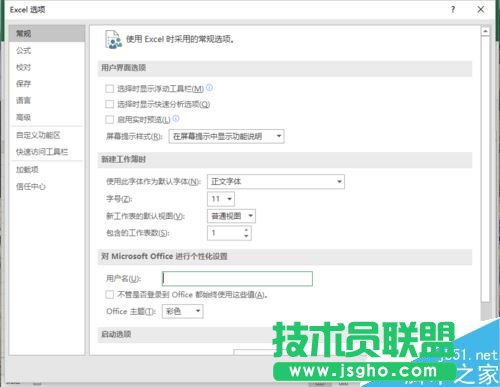500x387 pixels.
Task: Click info icon beside 启用实时预览
Action: [176, 118]
